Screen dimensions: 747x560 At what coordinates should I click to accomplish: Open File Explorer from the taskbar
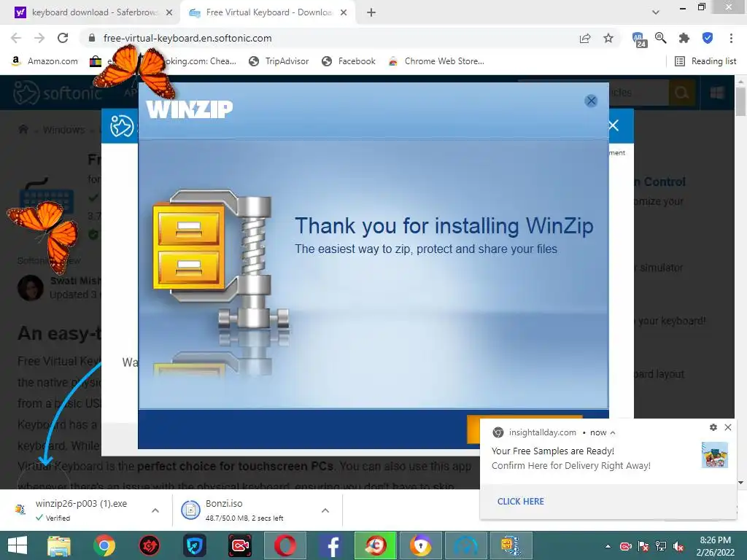pos(58,545)
